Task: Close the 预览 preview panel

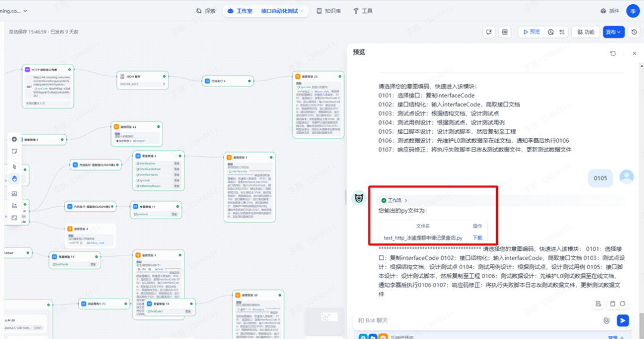Action: [x=634, y=54]
